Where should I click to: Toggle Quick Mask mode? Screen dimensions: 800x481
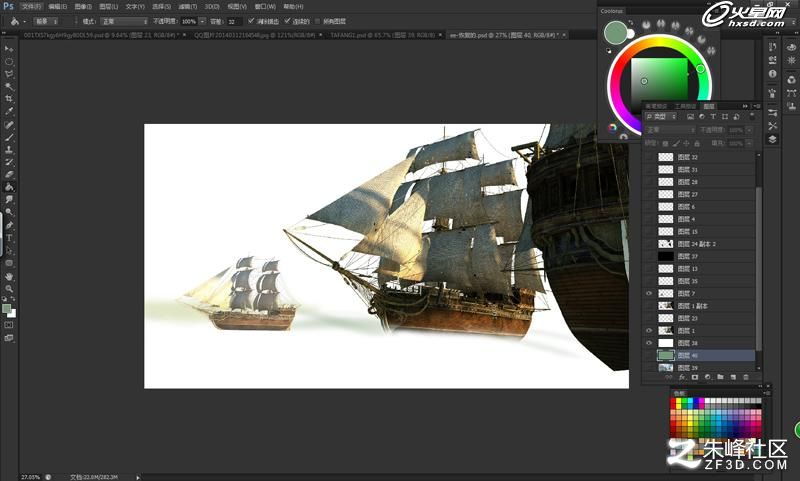tap(9, 324)
